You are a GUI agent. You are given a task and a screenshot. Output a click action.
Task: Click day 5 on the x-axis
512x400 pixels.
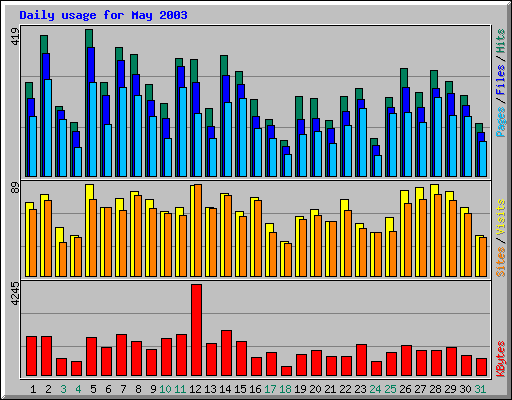[93, 389]
